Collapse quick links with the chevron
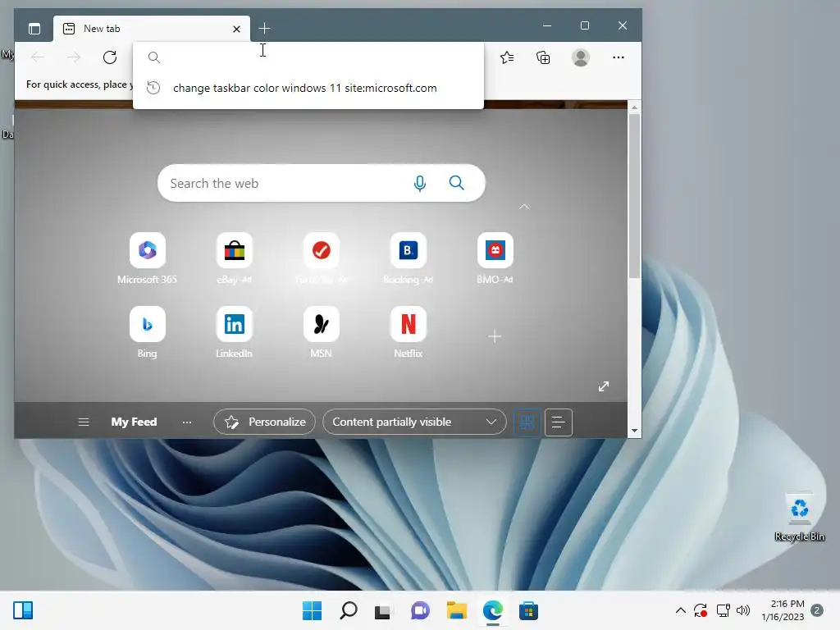840x630 pixels. coord(524,207)
